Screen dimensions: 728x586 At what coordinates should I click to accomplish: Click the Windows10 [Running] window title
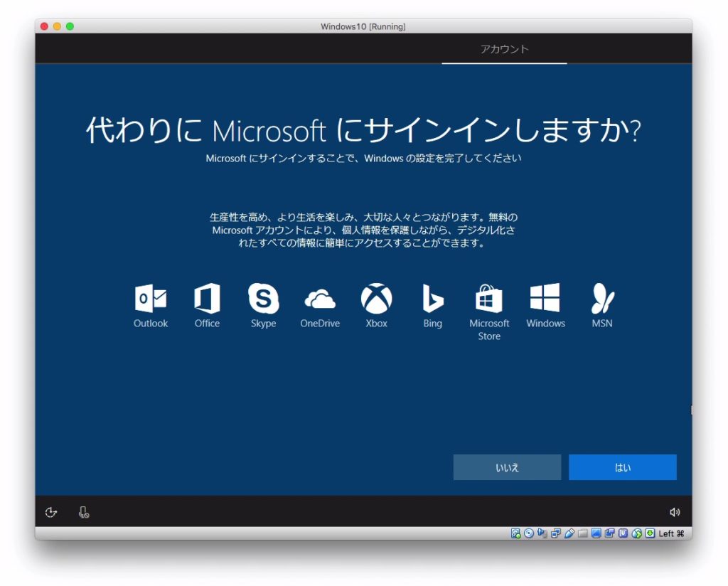(x=363, y=26)
